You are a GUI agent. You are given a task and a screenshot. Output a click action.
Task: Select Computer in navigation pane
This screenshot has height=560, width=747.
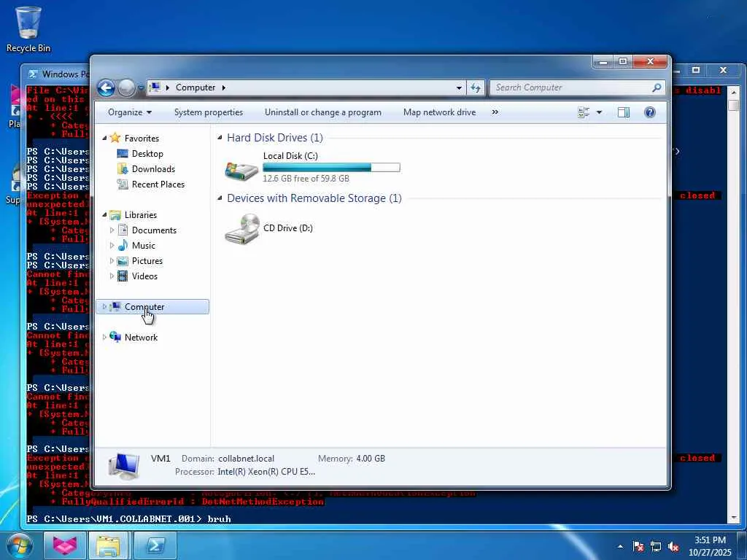tap(144, 307)
